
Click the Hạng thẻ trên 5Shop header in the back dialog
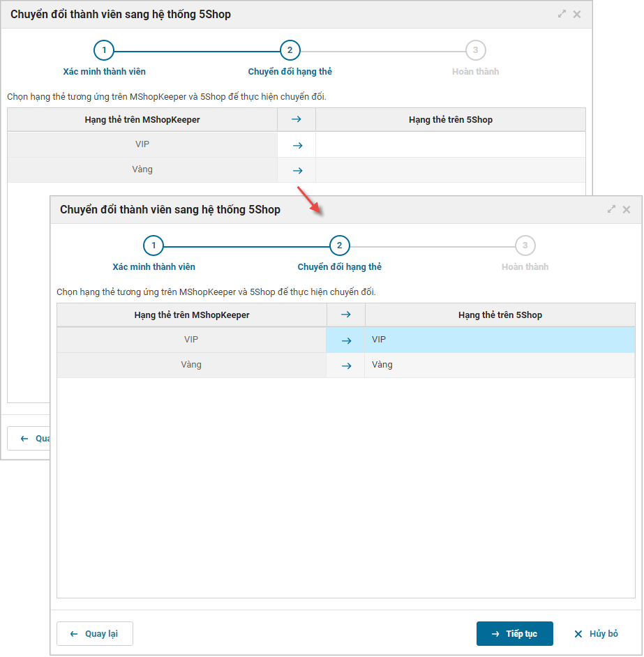click(x=451, y=120)
